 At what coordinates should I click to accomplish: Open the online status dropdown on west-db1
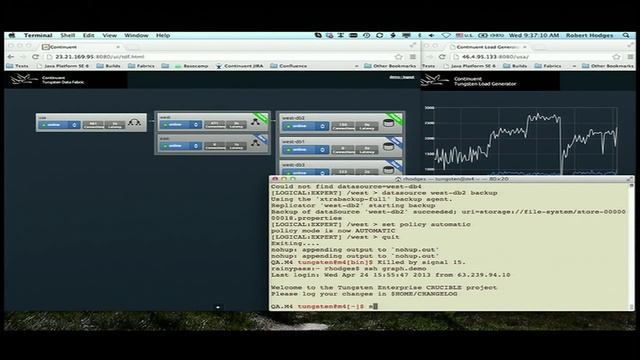coord(305,150)
